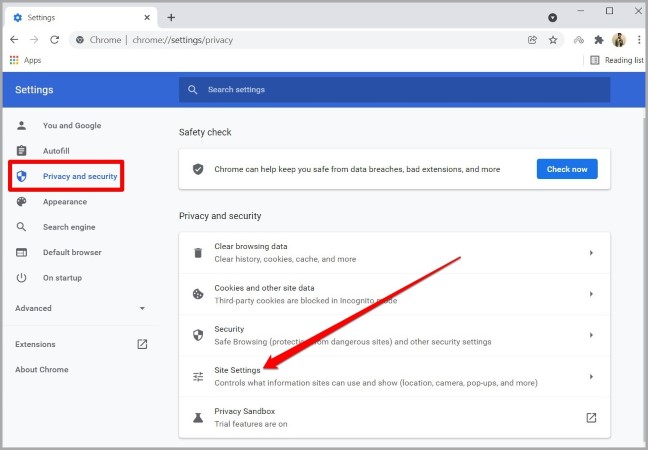
Task: Click the On startup power icon
Action: 21,278
